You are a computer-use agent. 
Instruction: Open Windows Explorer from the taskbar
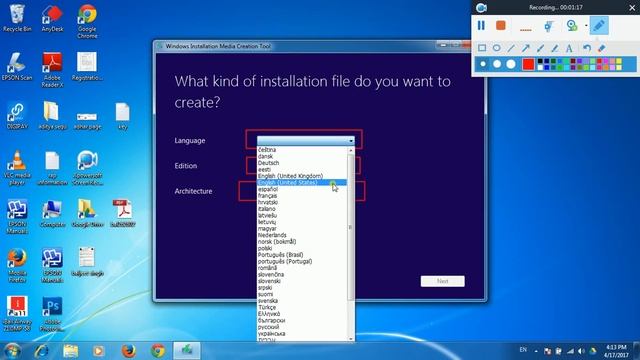(x=71, y=351)
